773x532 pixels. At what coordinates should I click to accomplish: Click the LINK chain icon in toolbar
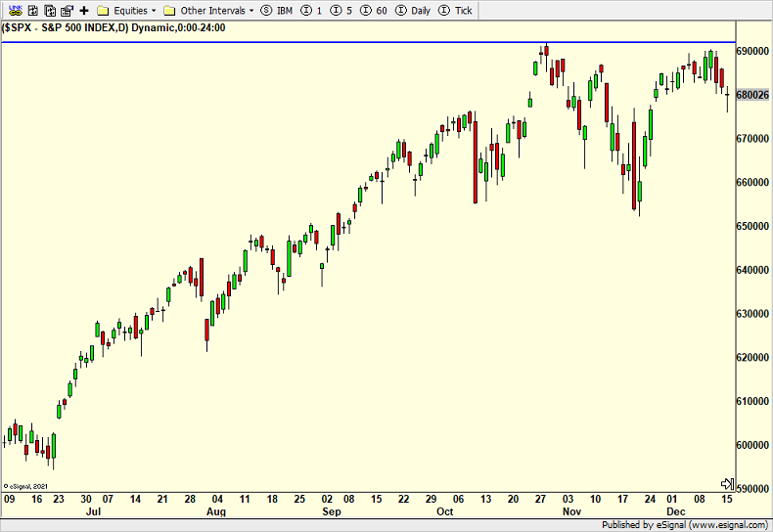pyautogui.click(x=14, y=11)
